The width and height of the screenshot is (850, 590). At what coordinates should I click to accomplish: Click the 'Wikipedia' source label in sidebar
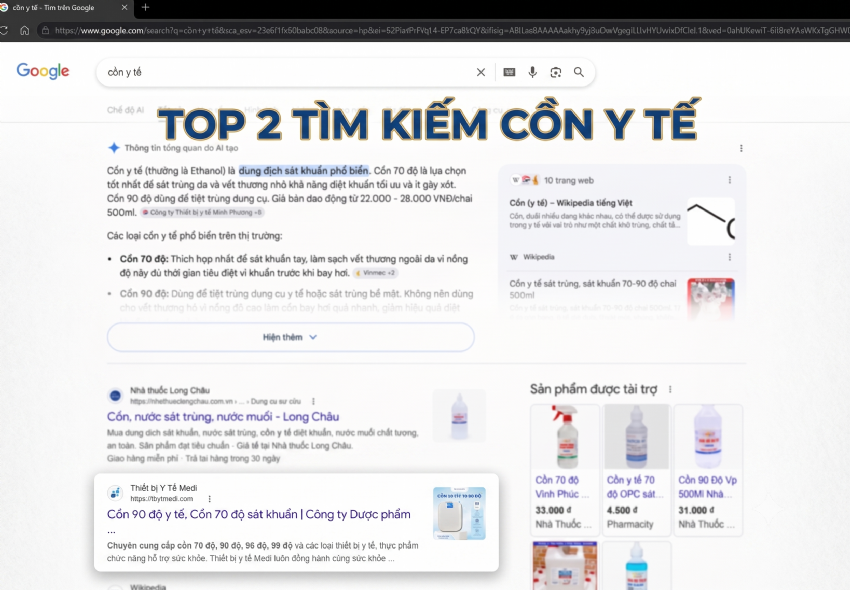[x=538, y=257]
